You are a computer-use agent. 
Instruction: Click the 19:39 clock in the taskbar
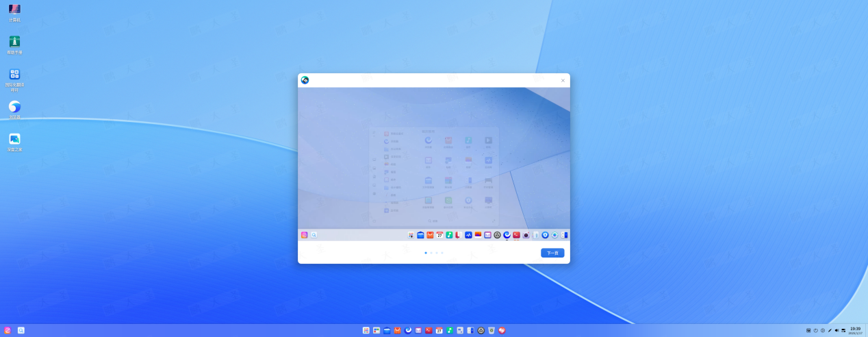(x=856, y=330)
